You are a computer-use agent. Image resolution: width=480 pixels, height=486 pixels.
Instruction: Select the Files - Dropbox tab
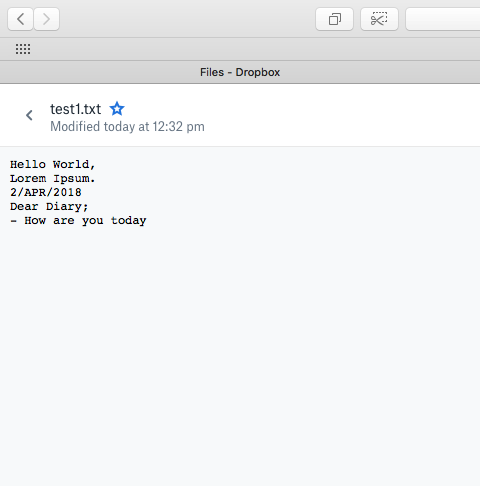point(240,72)
